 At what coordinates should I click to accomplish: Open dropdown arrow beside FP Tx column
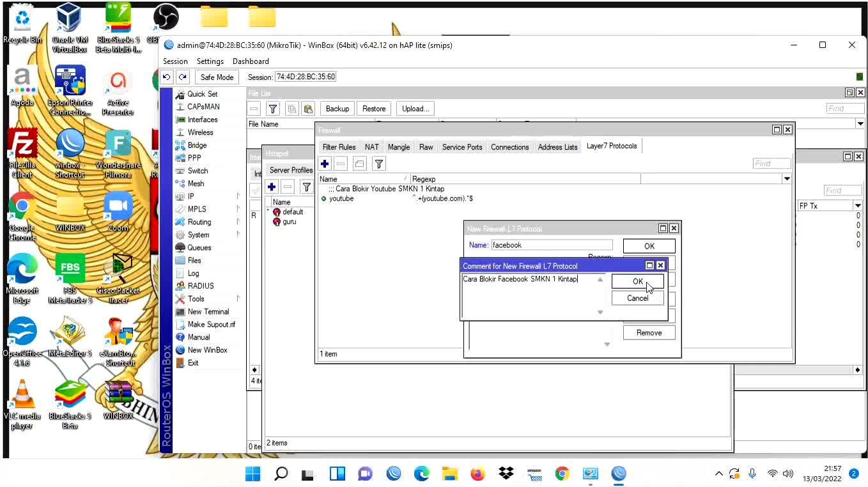pyautogui.click(x=857, y=206)
